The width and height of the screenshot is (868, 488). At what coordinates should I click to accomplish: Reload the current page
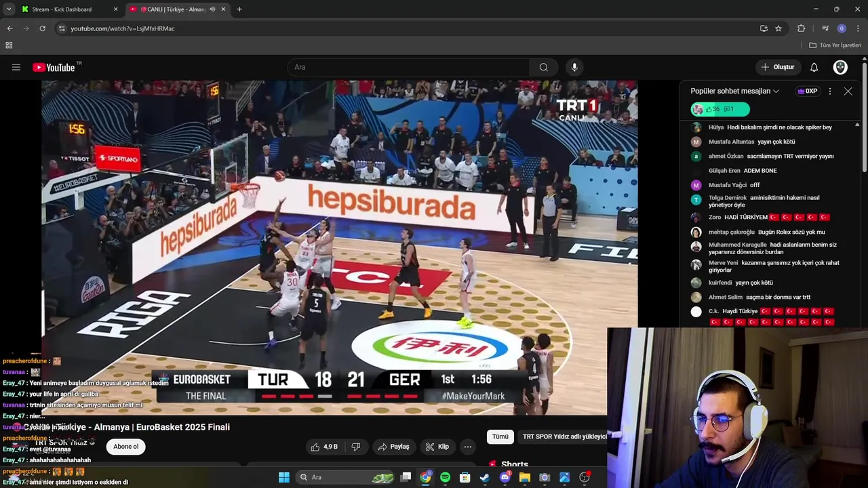(42, 28)
